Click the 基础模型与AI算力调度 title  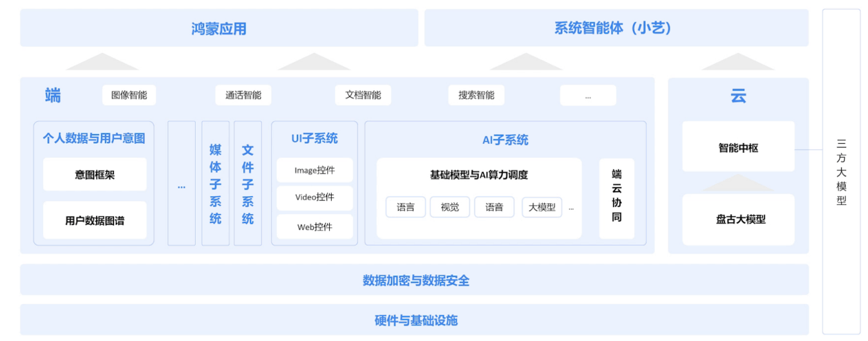(x=479, y=175)
